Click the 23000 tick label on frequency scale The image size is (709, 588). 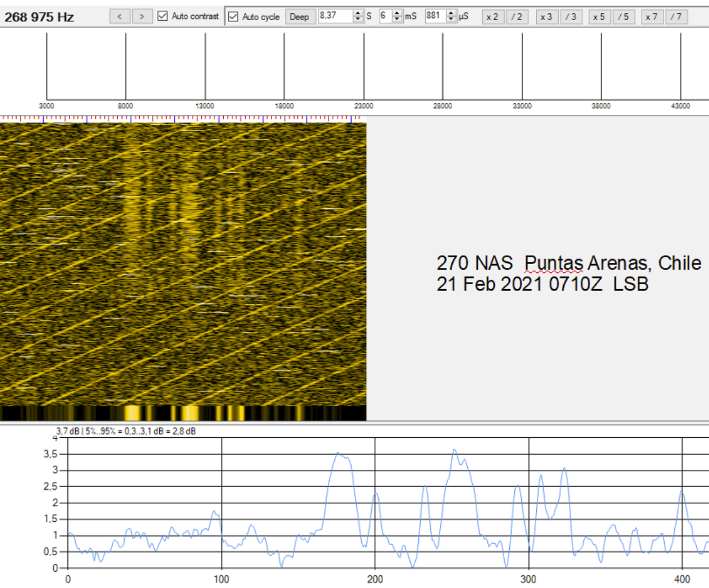(x=363, y=106)
